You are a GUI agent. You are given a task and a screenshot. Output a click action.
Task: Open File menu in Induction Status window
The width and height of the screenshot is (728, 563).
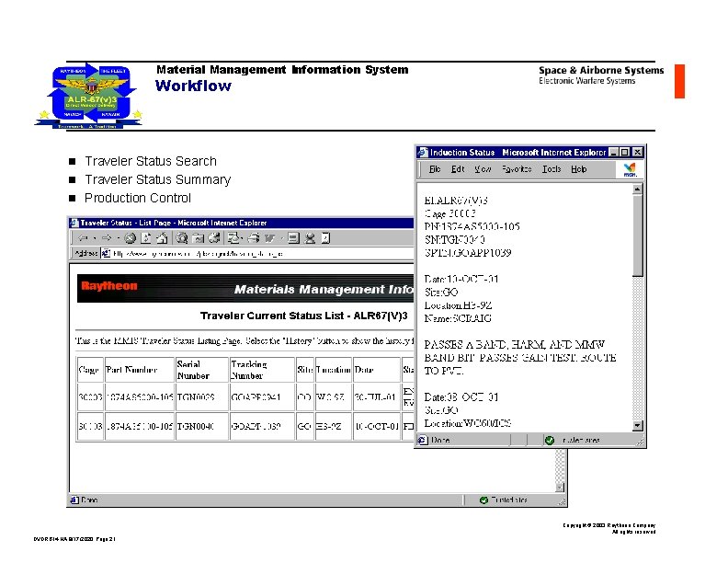435,169
